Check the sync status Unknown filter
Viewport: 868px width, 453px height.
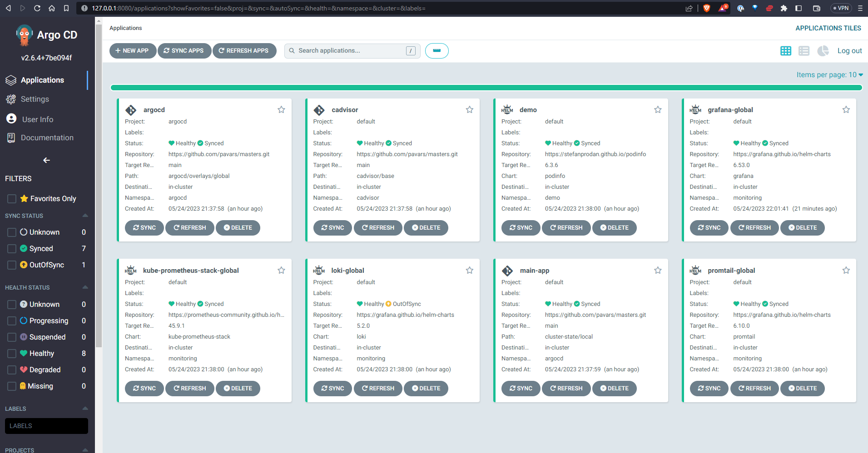point(12,232)
